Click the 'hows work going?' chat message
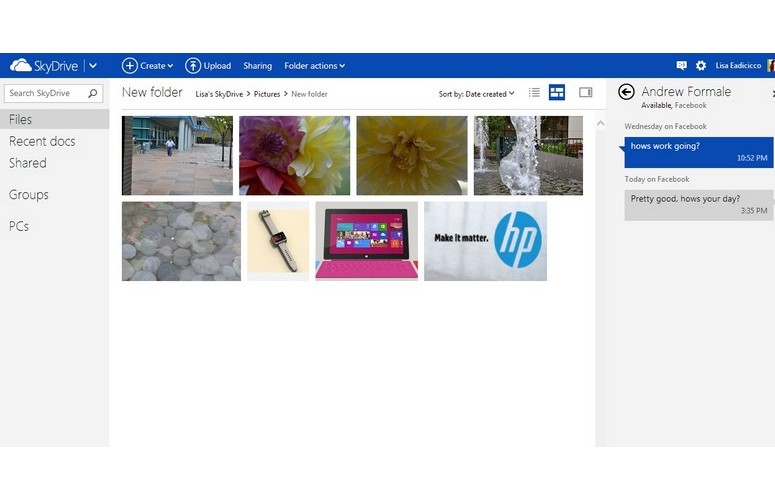This screenshot has width=775, height=500. click(698, 152)
